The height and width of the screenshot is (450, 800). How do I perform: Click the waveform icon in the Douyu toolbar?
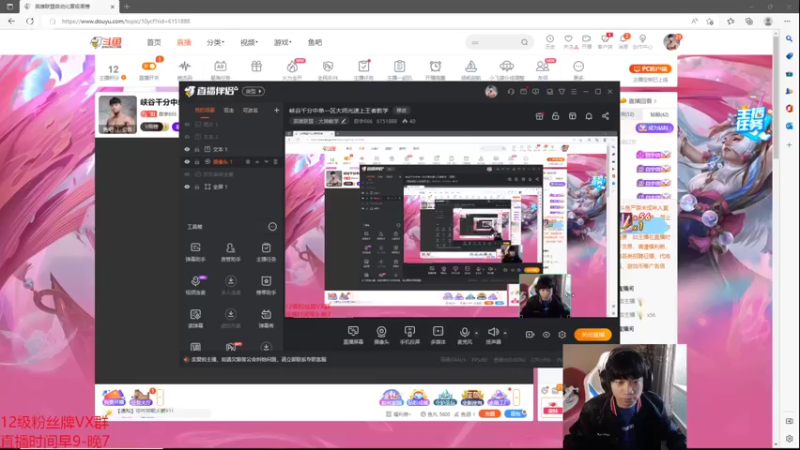(185, 66)
